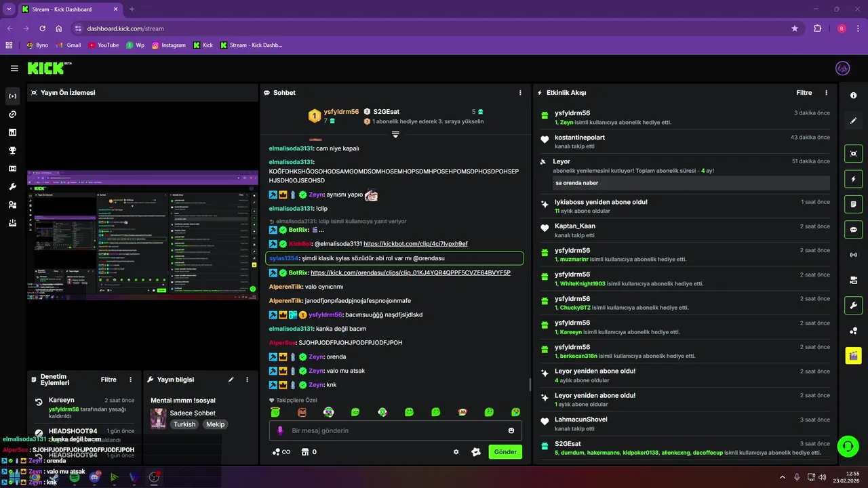868x488 pixels.
Task: Click the Mekip tag in Yayın bilgisi
Action: click(215, 424)
